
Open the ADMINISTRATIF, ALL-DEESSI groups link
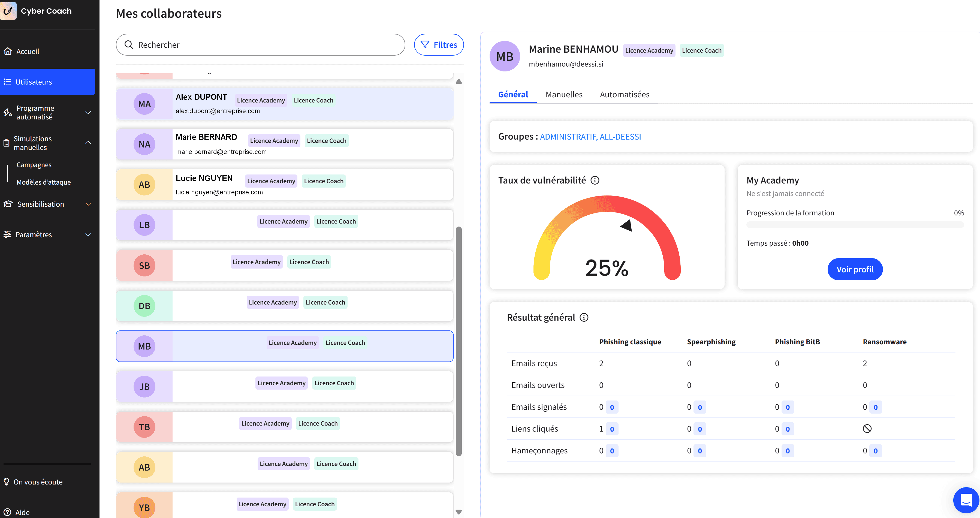(x=590, y=137)
